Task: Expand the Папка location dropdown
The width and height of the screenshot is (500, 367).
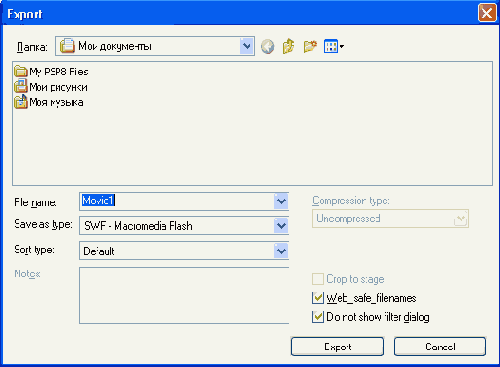Action: [247, 46]
